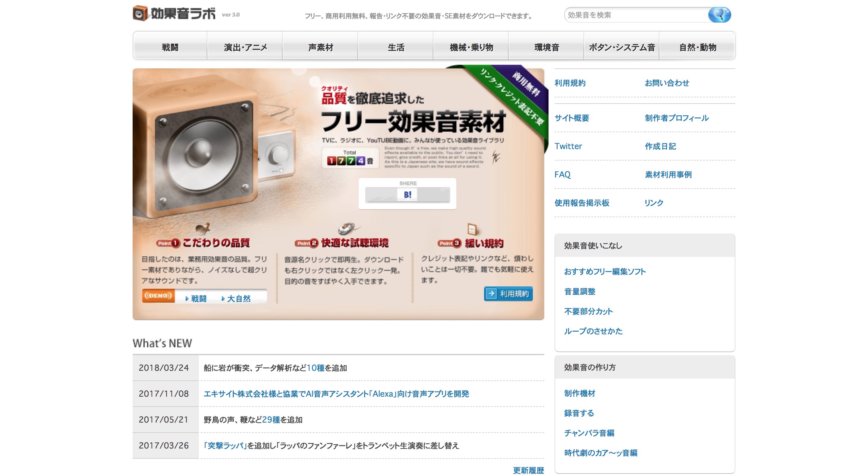Click the Total 1774 音 counter

pos(350,158)
